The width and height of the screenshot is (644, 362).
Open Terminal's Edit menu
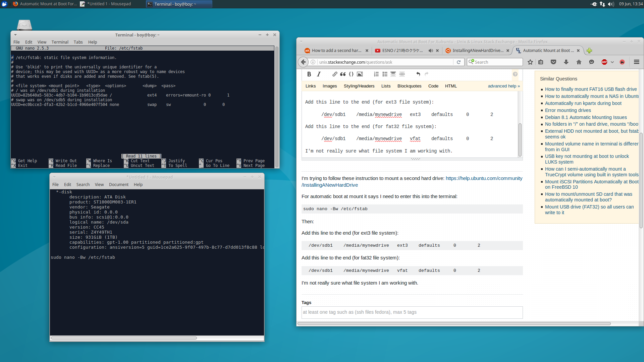[x=29, y=42]
